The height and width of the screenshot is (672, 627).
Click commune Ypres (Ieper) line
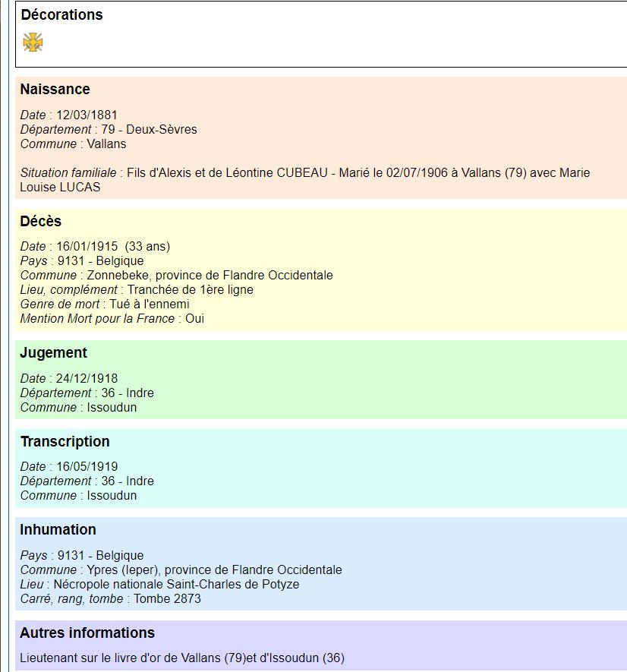pyautogui.click(x=181, y=569)
